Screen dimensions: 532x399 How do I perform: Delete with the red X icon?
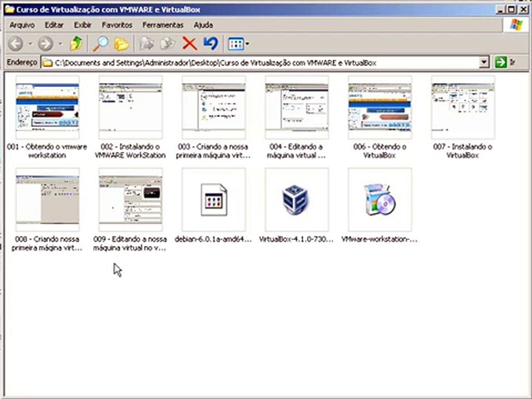pos(190,43)
